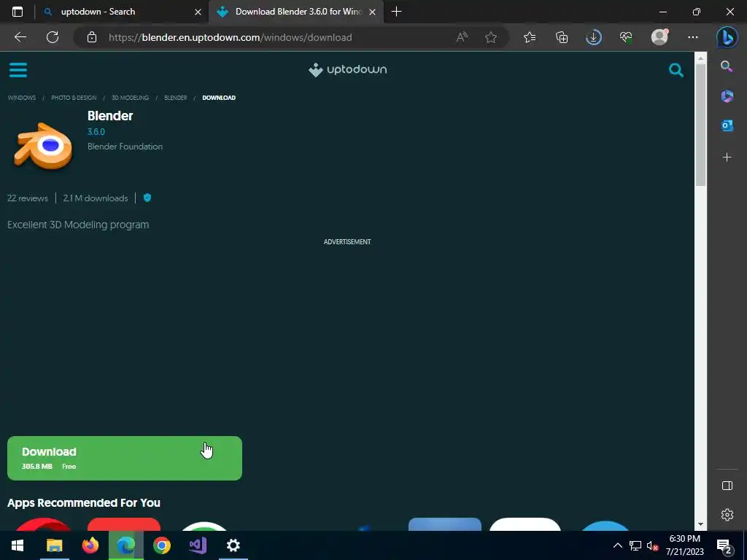Open Edge Settings and more ellipsis
The width and height of the screenshot is (747, 560).
[693, 37]
